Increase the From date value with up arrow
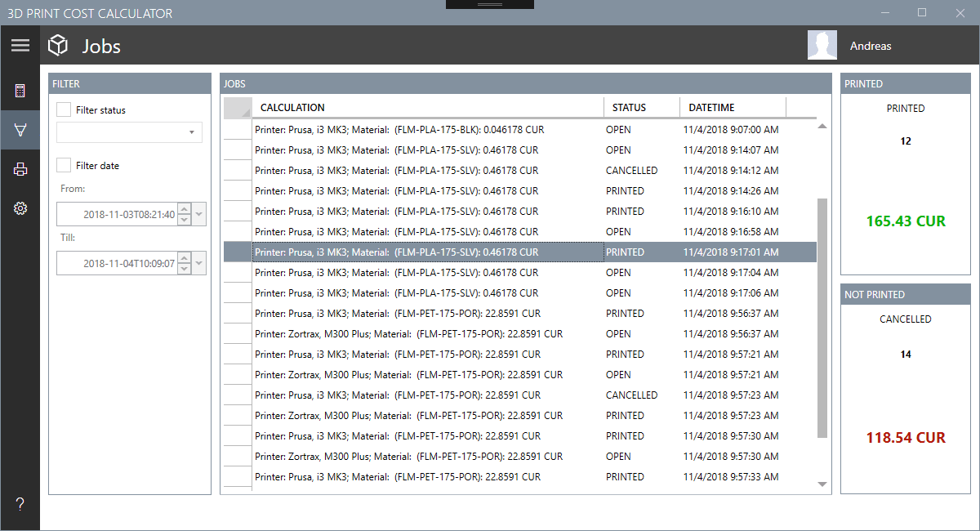This screenshot has height=531, width=980. (185, 209)
